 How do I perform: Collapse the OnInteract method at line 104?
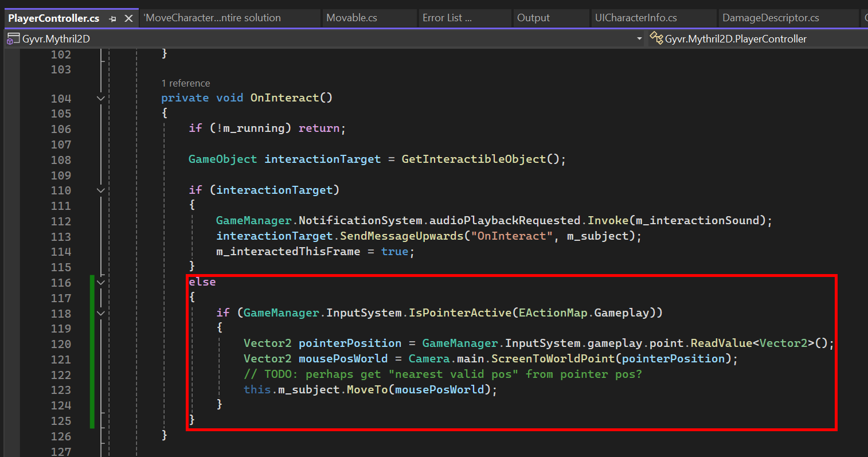tap(101, 98)
